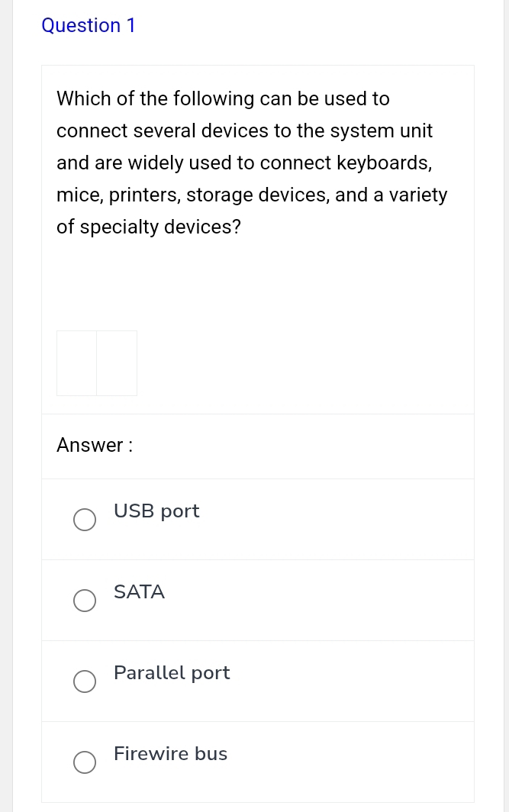Click the colon after Answer
The image size is (509, 812).
(128, 445)
